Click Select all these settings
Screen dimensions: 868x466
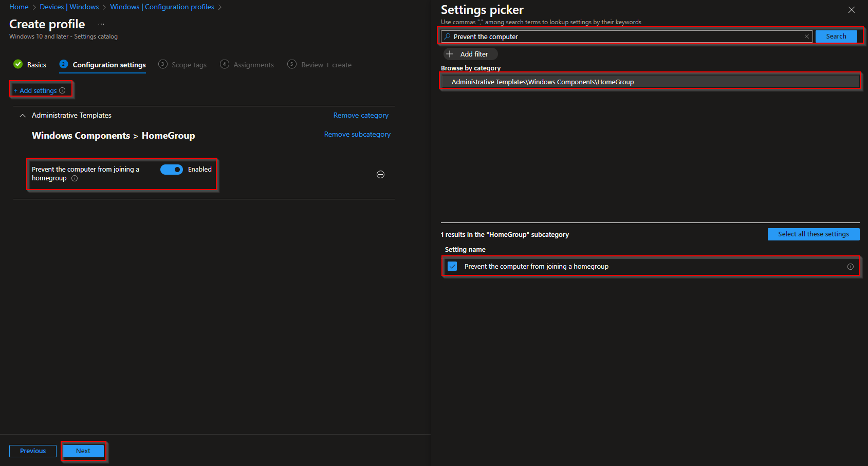tap(813, 234)
